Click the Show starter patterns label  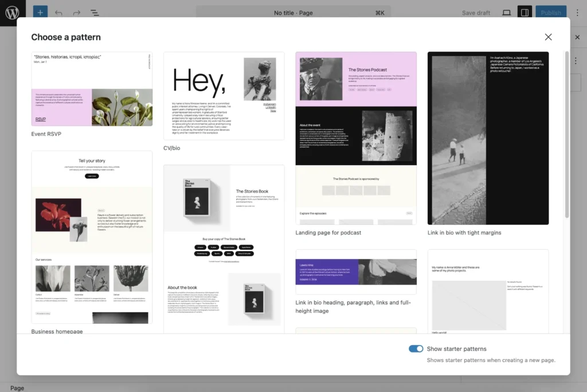457,348
